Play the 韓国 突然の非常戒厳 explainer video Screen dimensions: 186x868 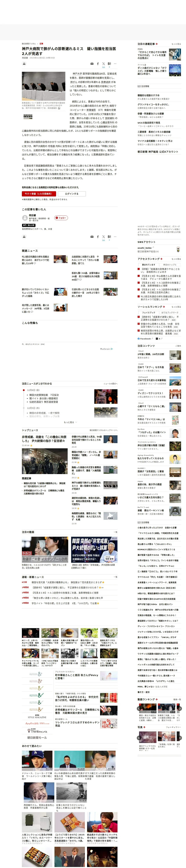94,550
